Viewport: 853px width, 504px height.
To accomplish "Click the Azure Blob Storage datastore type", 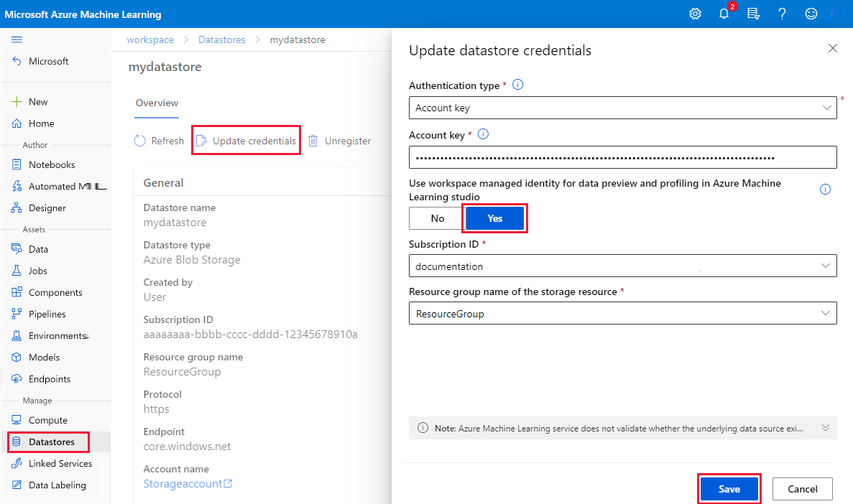I will coord(192,260).
